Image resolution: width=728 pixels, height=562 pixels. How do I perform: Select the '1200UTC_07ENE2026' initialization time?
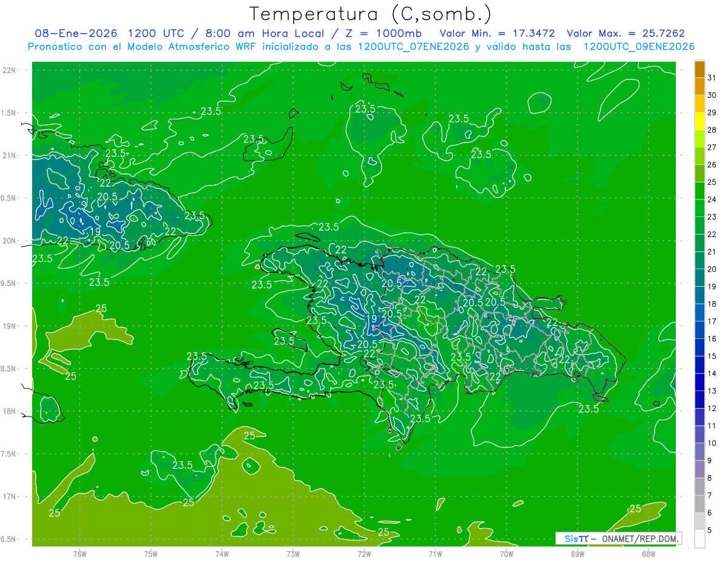pos(414,47)
